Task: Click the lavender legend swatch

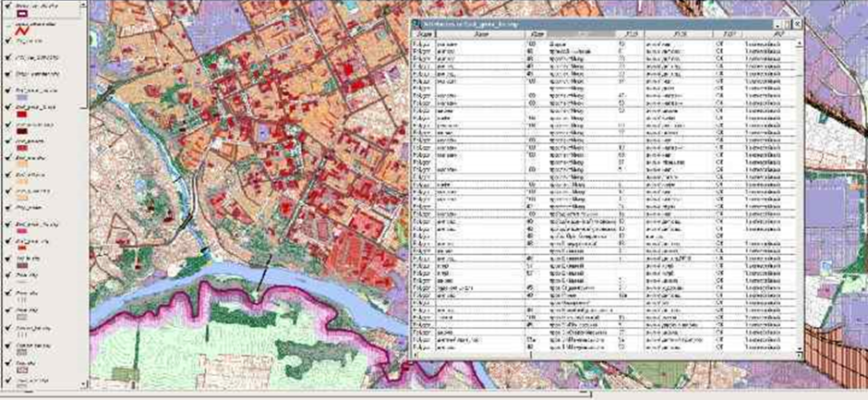Action: (21, 98)
